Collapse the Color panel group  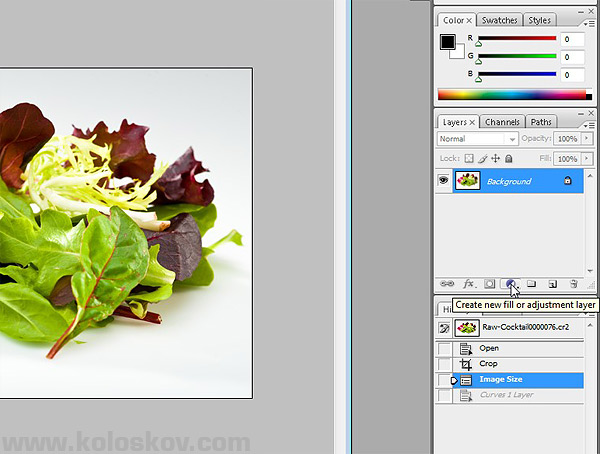[x=581, y=12]
